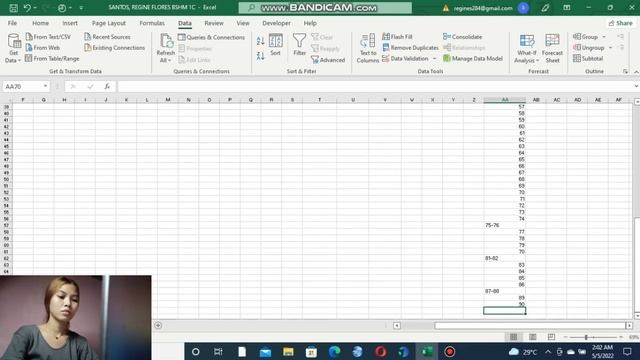
Task: Select column AA header
Action: 505,100
